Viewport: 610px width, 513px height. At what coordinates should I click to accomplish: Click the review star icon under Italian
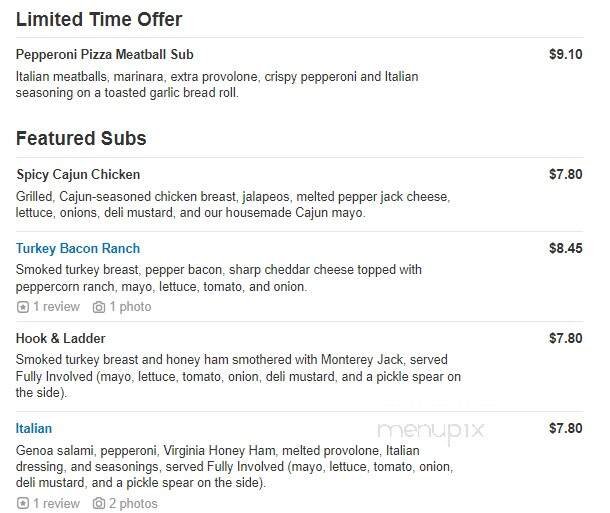23,504
